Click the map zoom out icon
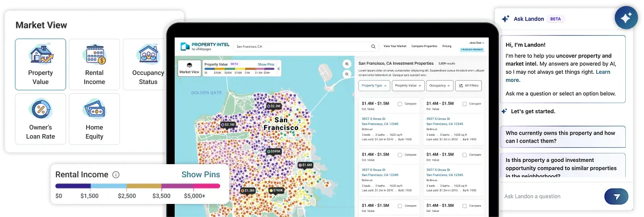644x217 pixels. 347,74
